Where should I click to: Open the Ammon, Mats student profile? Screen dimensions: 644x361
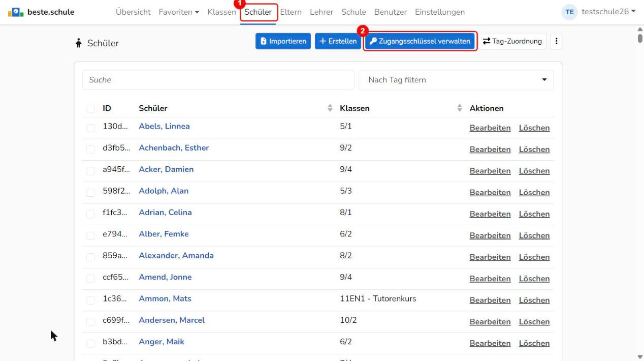click(165, 299)
